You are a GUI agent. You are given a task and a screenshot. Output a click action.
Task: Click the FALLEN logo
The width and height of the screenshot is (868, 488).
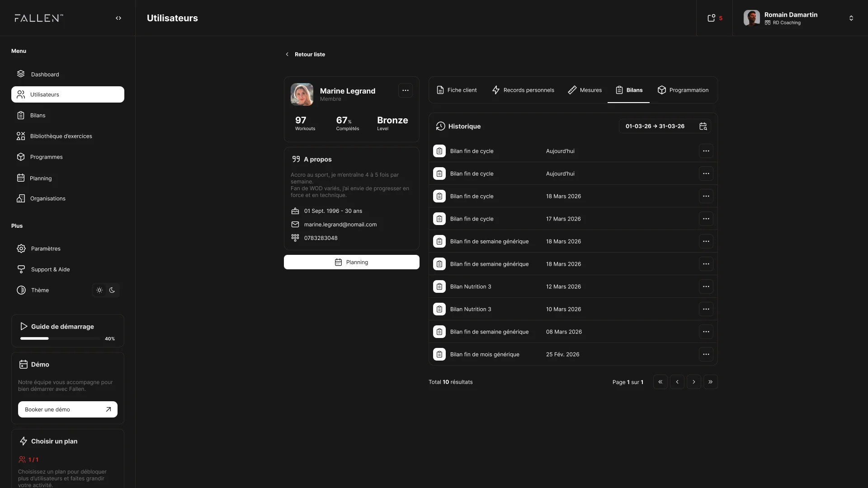[39, 18]
